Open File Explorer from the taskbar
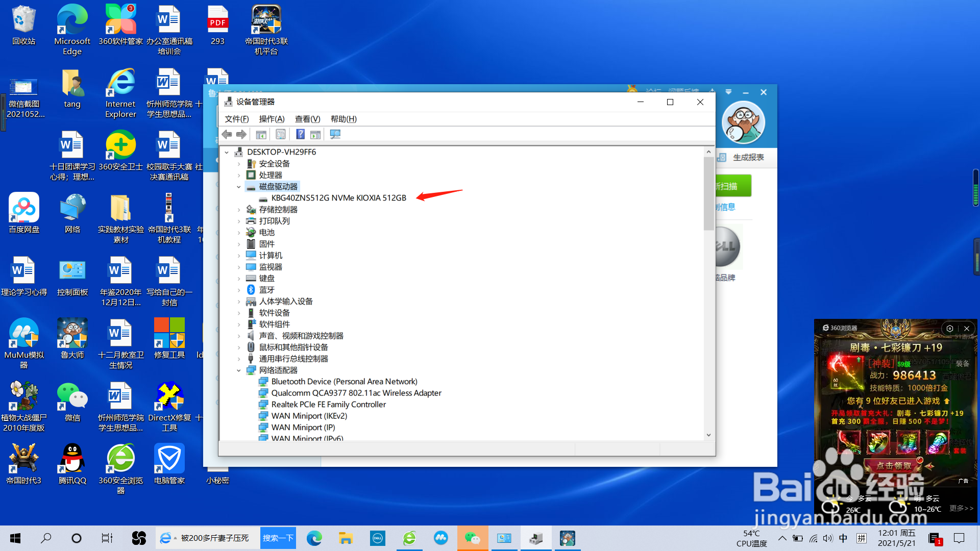Image resolution: width=980 pixels, height=551 pixels. tap(346, 538)
